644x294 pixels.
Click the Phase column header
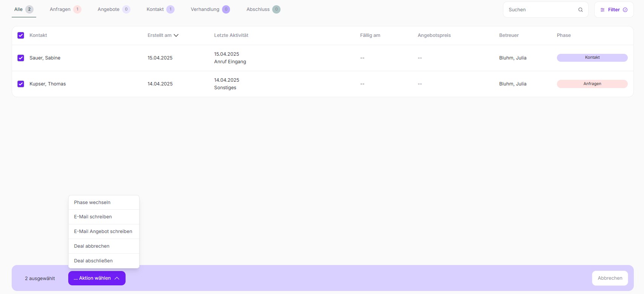564,35
